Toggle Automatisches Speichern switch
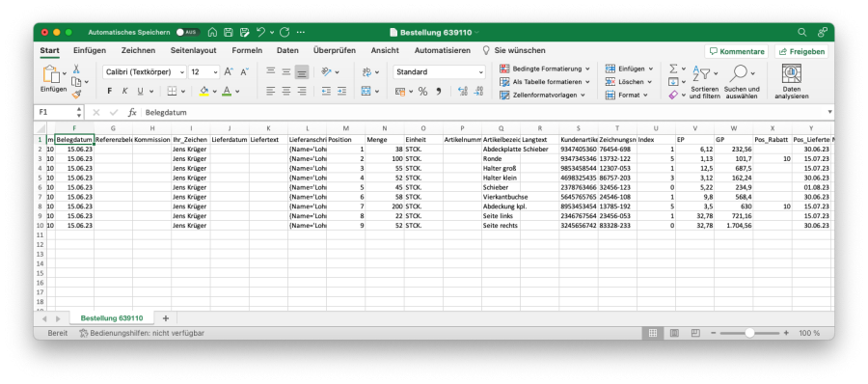 click(188, 32)
